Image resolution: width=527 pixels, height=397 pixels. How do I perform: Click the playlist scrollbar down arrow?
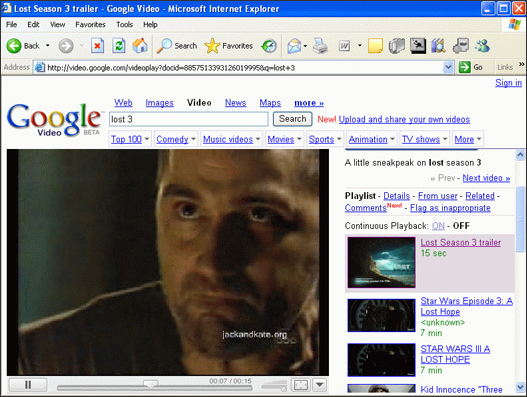tap(520, 387)
